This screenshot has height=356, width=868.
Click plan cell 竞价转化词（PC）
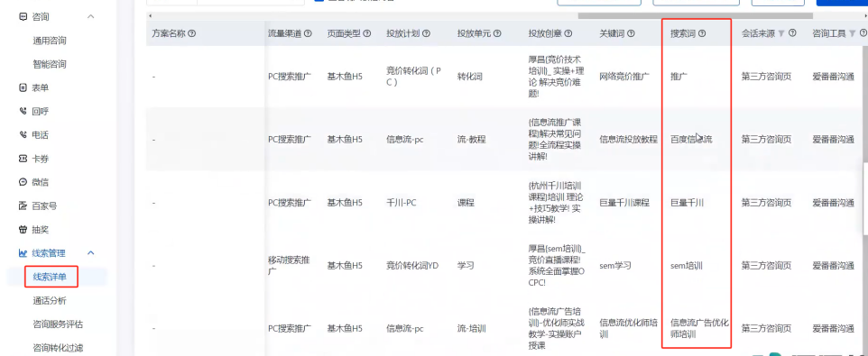(413, 77)
